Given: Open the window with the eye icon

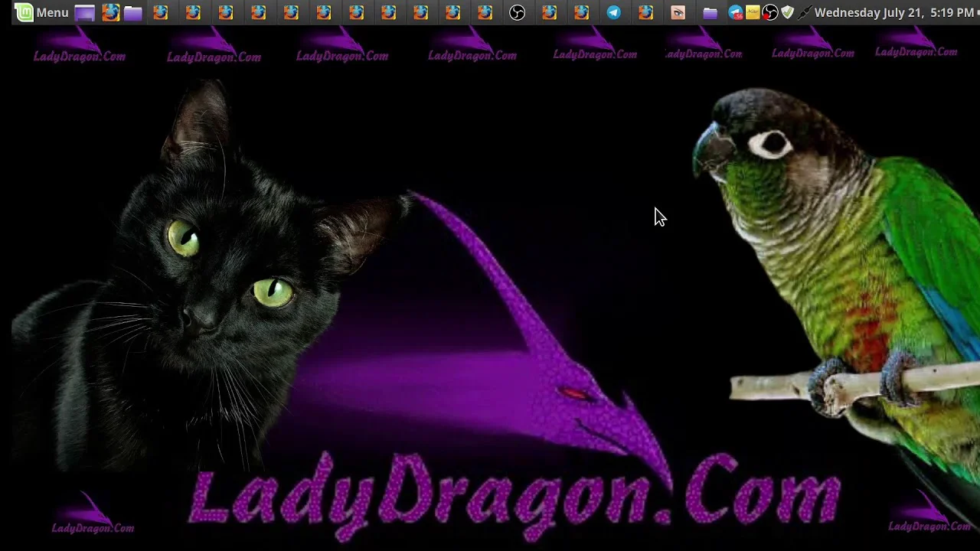Looking at the screenshot, I should pyautogui.click(x=678, y=12).
